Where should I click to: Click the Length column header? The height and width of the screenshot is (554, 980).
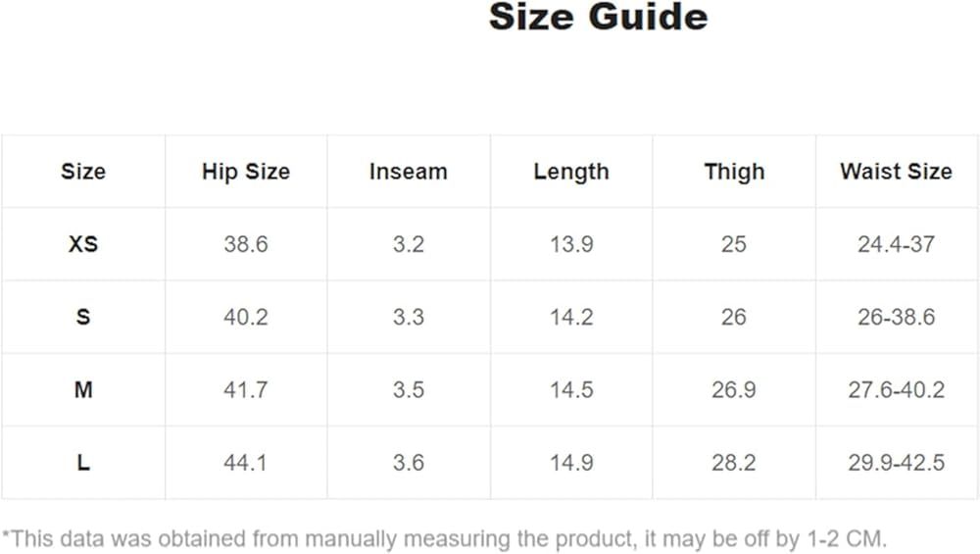[570, 172]
